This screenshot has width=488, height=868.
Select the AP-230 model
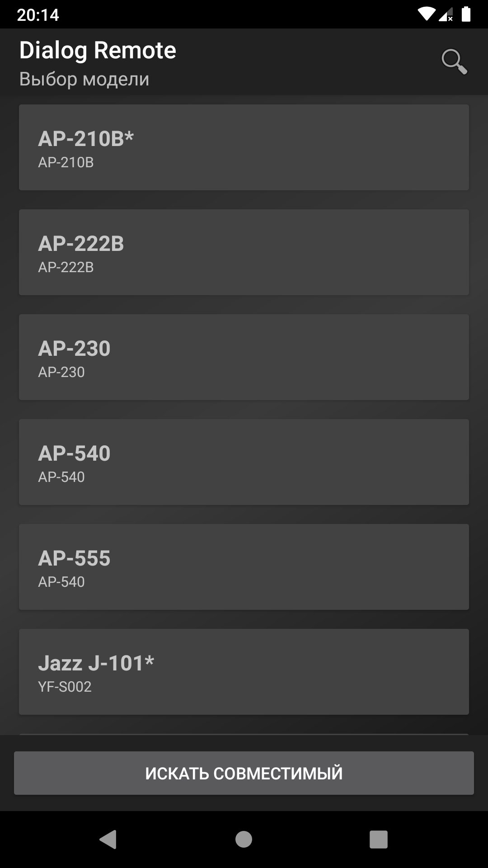coord(244,357)
